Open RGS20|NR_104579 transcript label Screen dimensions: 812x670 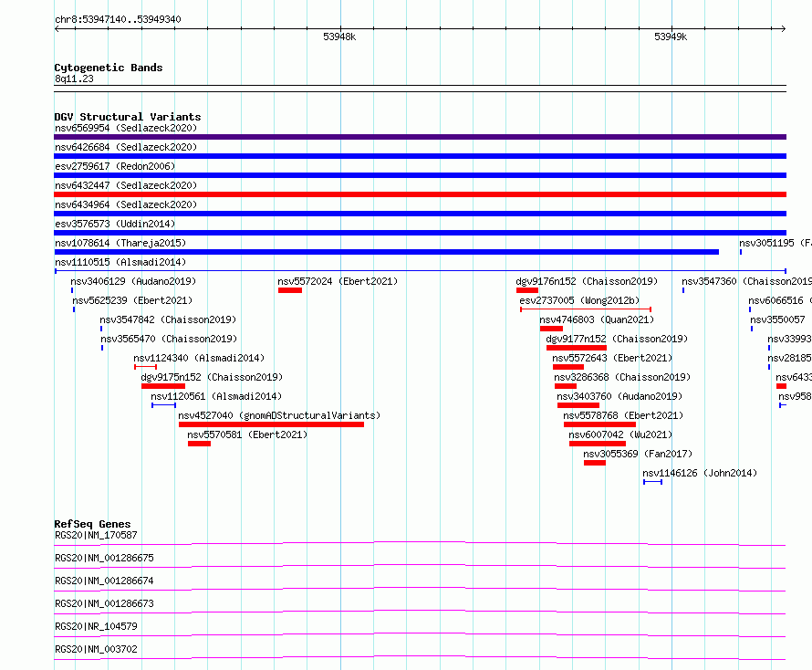click(x=97, y=626)
